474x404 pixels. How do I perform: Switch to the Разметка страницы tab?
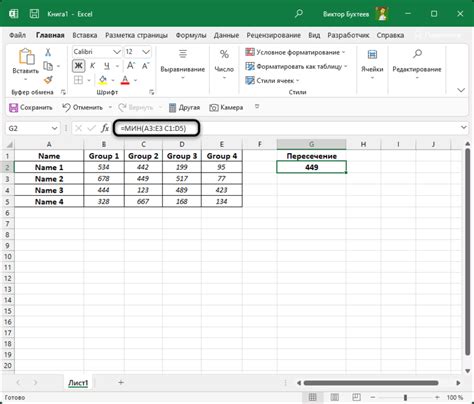pos(136,35)
